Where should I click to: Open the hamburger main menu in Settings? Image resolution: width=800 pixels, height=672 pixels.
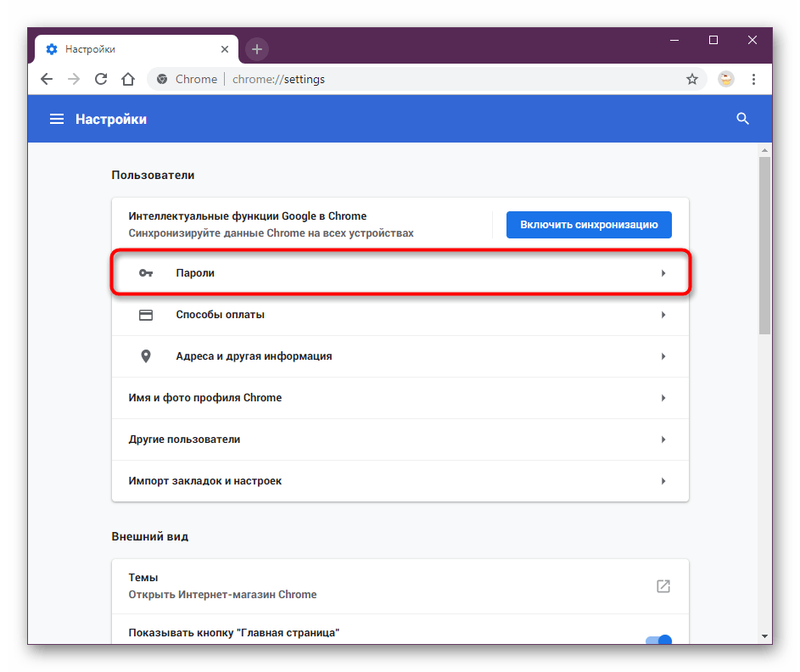pos(57,120)
